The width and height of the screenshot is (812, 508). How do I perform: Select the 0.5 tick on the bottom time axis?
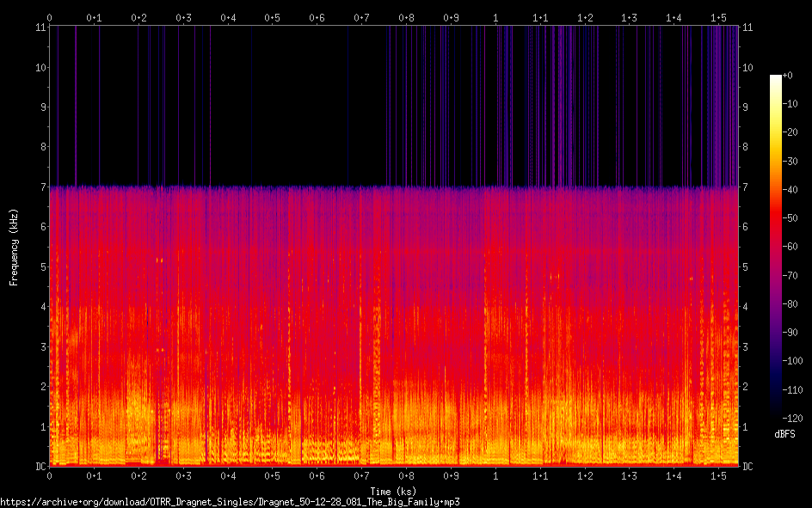coord(272,474)
